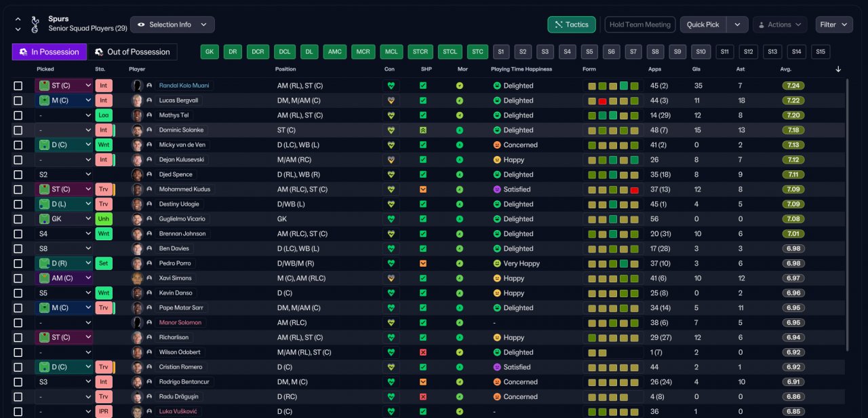Open Xavi Simons's AM (C) picked dropdown
This screenshot has height=418, width=868.
click(x=64, y=278)
